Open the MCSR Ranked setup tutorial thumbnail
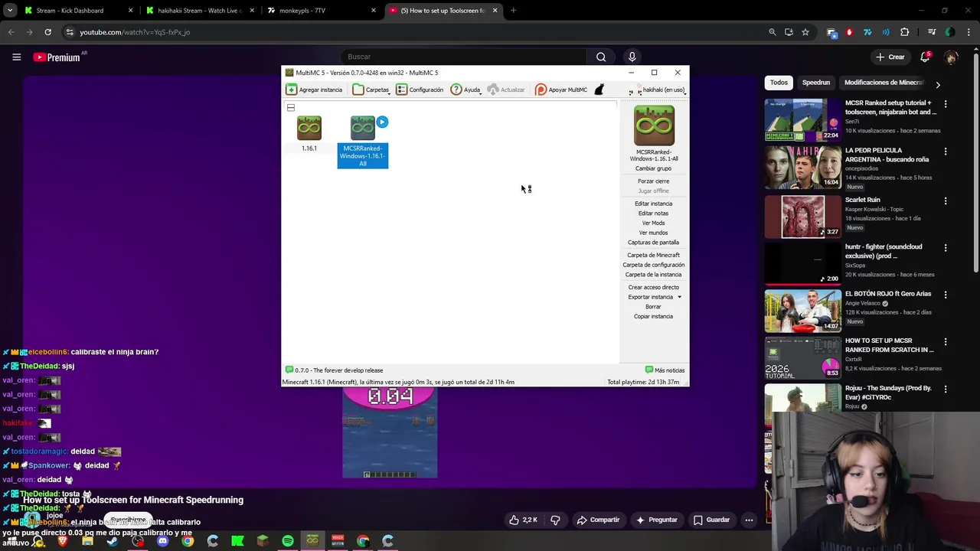This screenshot has height=551, width=980. click(x=802, y=119)
